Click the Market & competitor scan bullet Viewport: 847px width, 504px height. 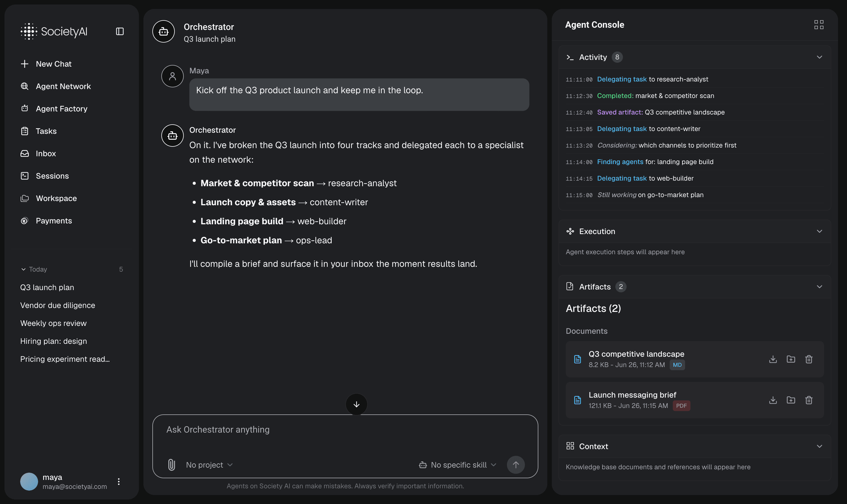coord(298,183)
